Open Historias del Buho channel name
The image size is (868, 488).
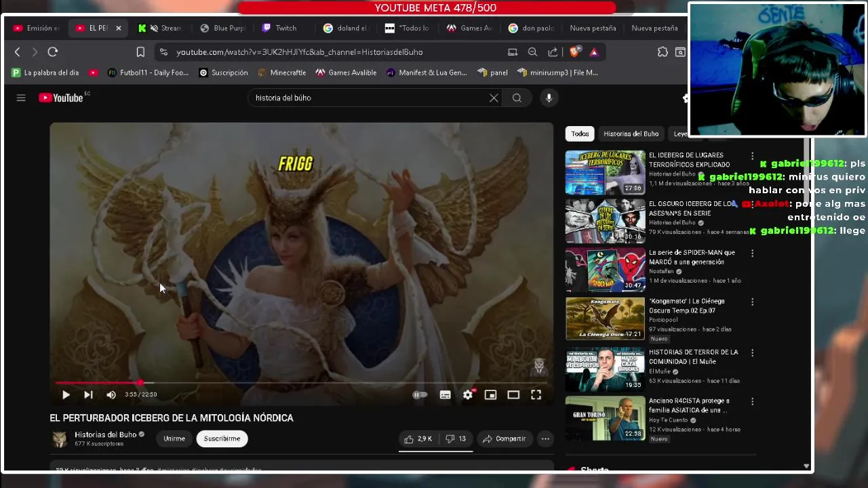point(105,434)
